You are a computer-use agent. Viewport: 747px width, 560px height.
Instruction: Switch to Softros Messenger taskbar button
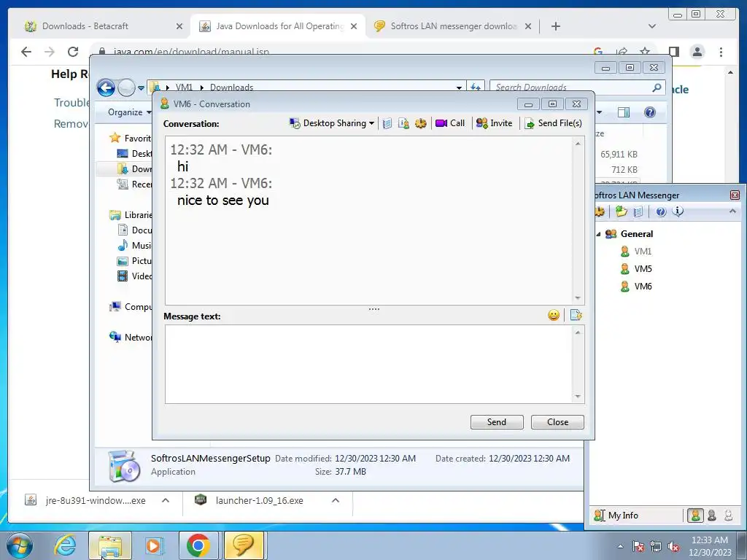[x=244, y=545]
